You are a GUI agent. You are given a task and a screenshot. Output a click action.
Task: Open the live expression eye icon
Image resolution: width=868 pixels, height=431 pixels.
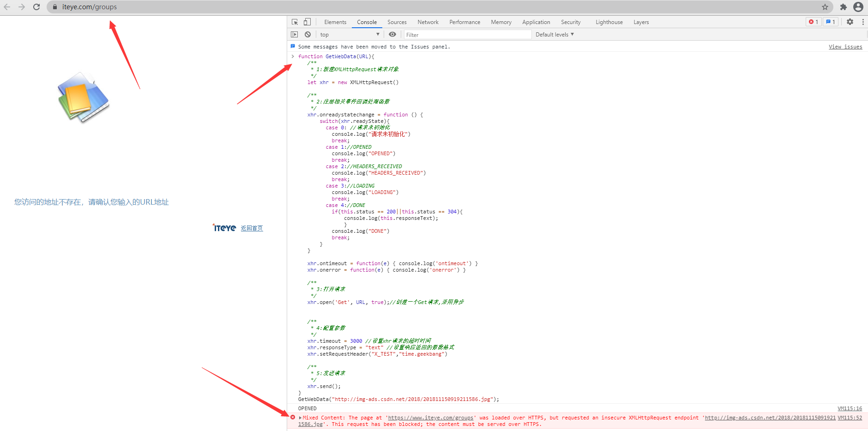[392, 34]
